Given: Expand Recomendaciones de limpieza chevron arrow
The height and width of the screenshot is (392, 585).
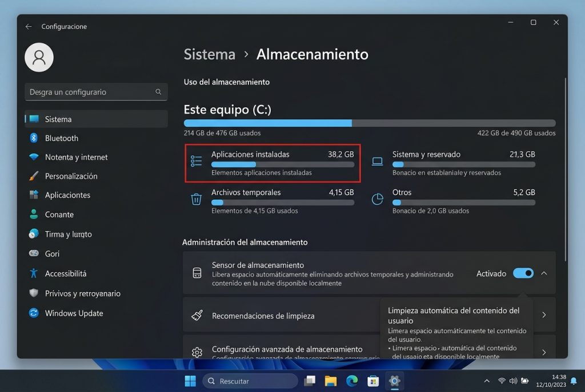Looking at the screenshot, I should coord(544,315).
